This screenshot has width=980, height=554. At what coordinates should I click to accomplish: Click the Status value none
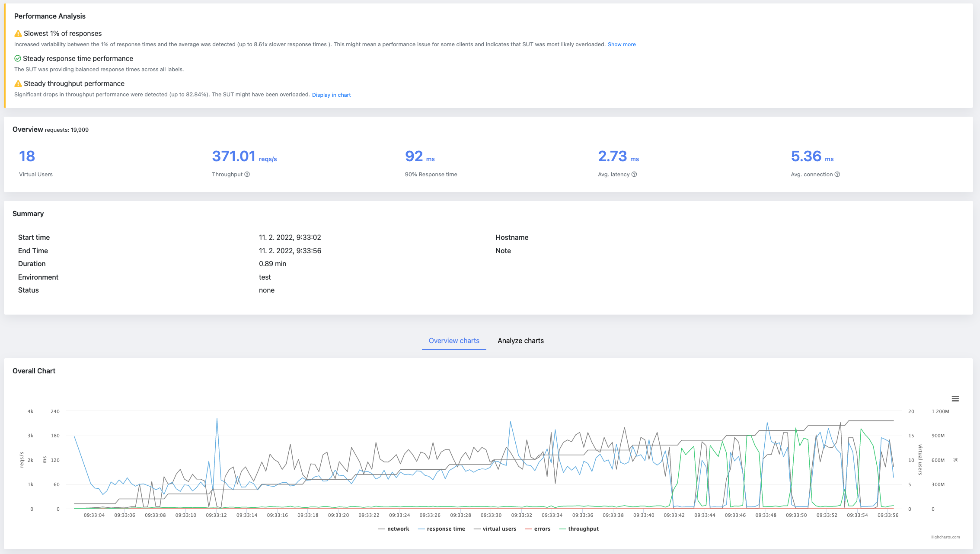267,290
